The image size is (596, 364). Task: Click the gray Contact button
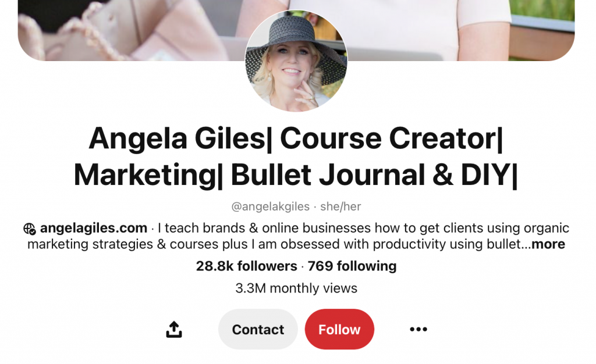coord(258,330)
